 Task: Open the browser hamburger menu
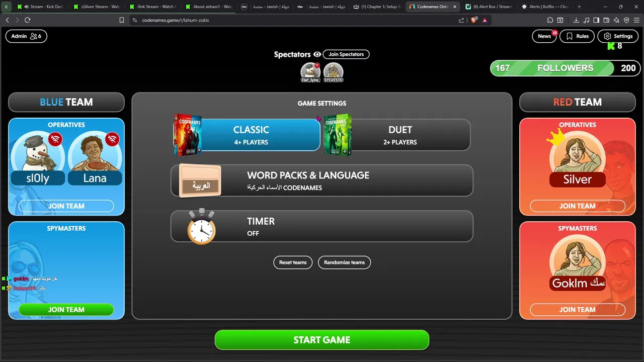click(636, 20)
